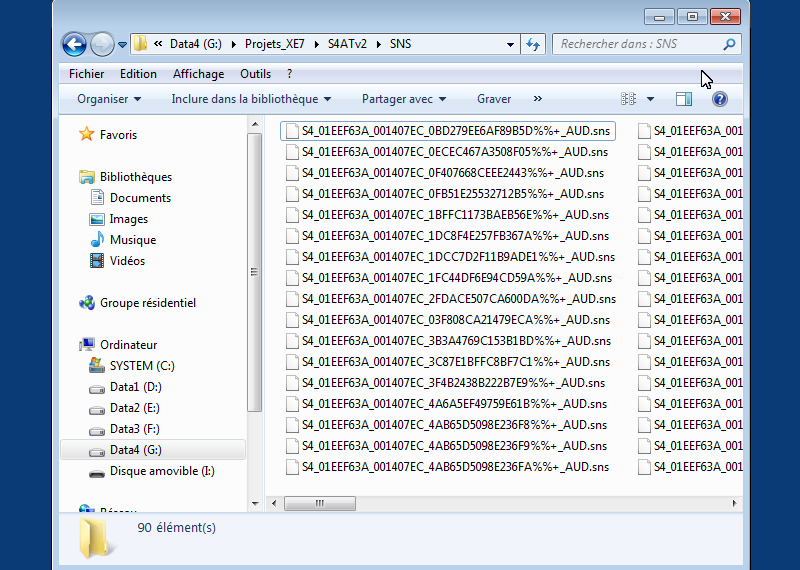Open the Fichier menu
This screenshot has width=800, height=570.
click(86, 74)
